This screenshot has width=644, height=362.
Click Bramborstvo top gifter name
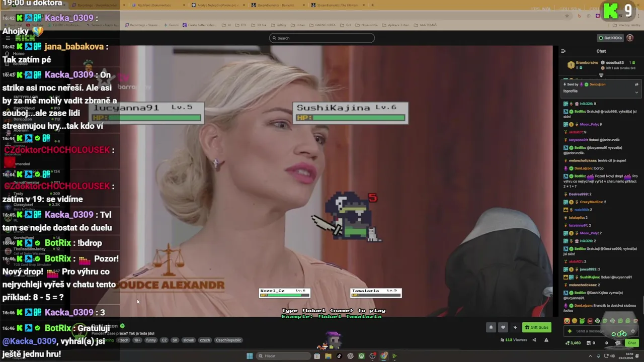pyautogui.click(x=587, y=63)
